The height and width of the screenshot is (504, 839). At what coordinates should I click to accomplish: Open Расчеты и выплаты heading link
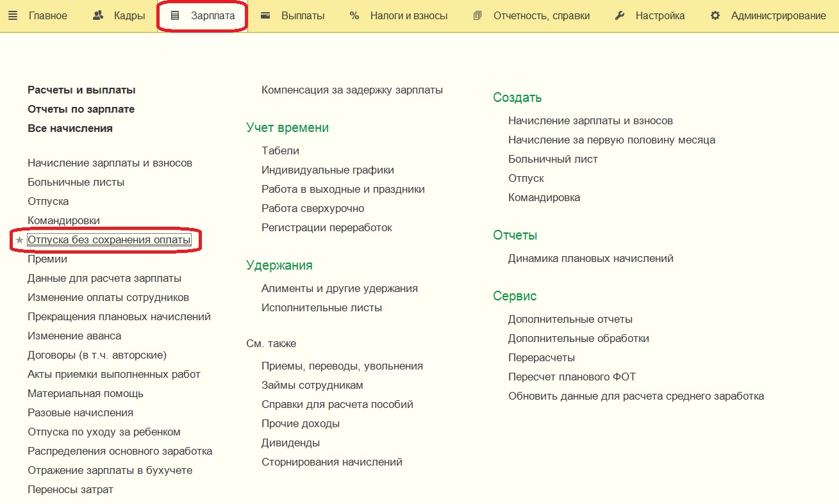[x=81, y=90]
